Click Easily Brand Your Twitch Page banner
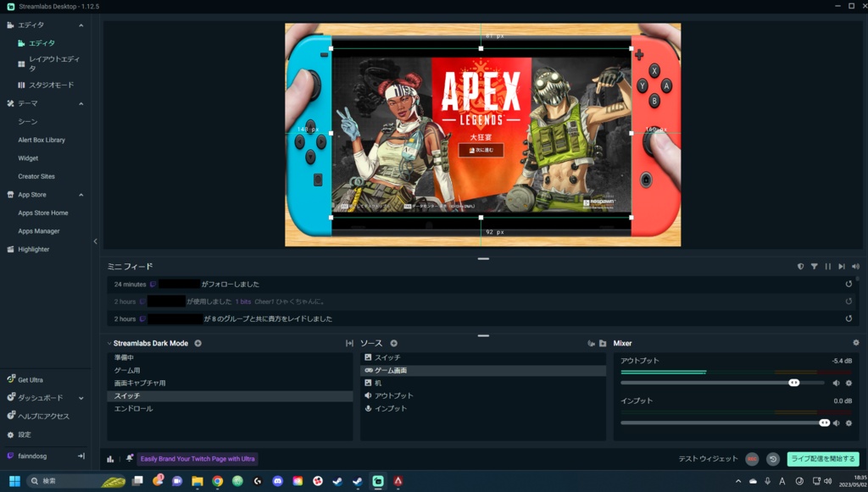Viewport: 868px width, 492px height. [198, 459]
